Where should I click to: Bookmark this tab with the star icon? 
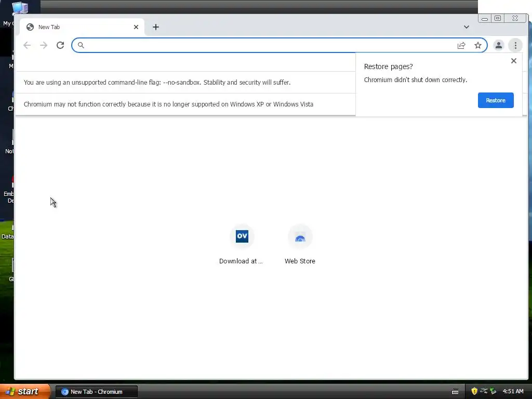click(478, 46)
